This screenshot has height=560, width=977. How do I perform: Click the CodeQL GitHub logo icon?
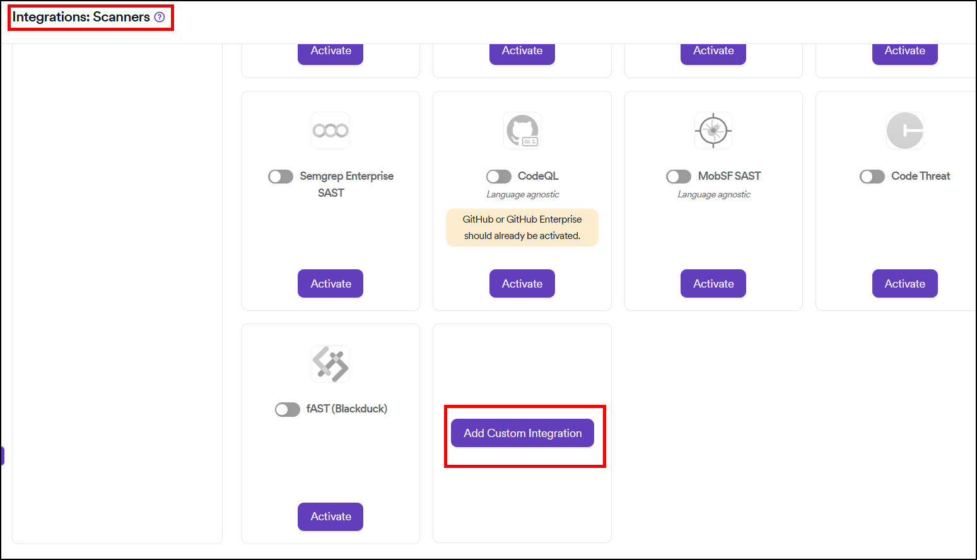(x=522, y=131)
